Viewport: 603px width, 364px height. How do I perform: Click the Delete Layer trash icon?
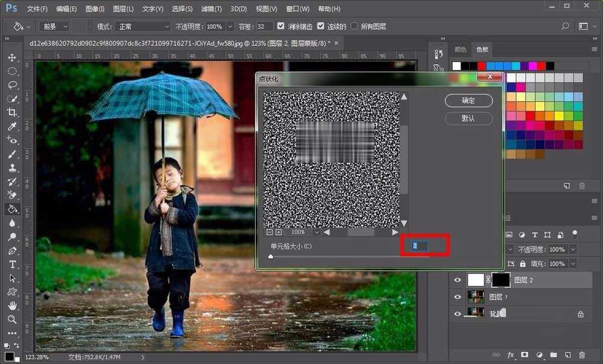[582, 355]
